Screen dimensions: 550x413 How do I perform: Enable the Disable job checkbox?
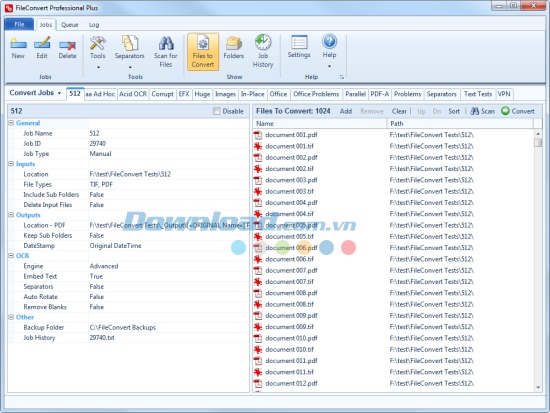click(217, 111)
